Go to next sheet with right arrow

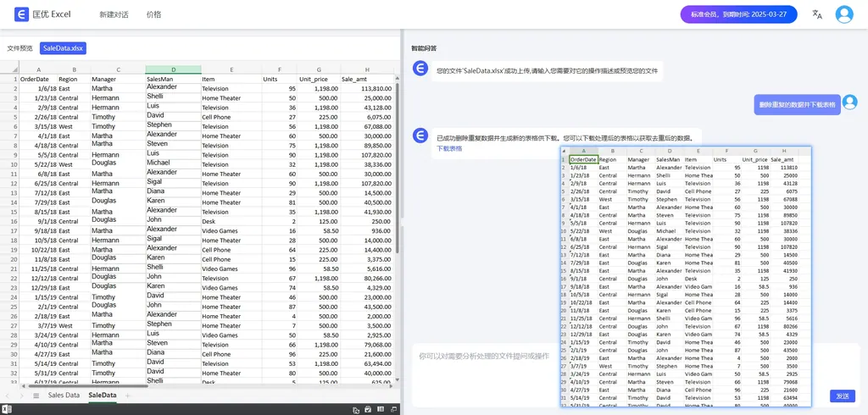click(21, 396)
